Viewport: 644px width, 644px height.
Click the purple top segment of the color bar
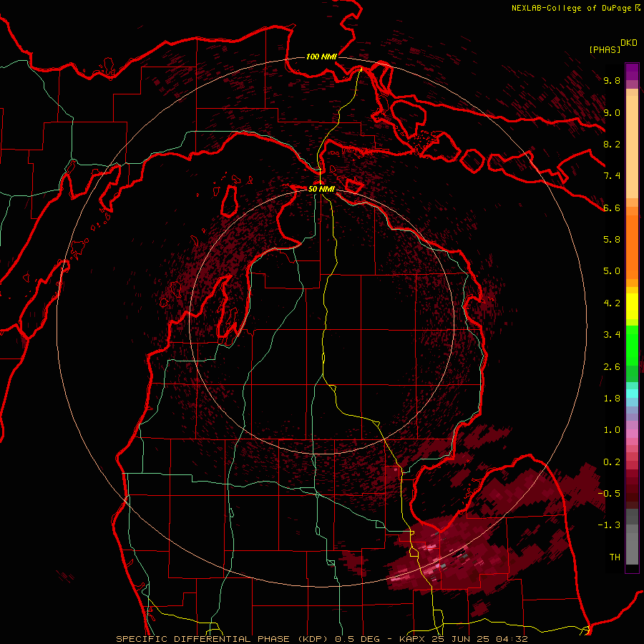632,72
